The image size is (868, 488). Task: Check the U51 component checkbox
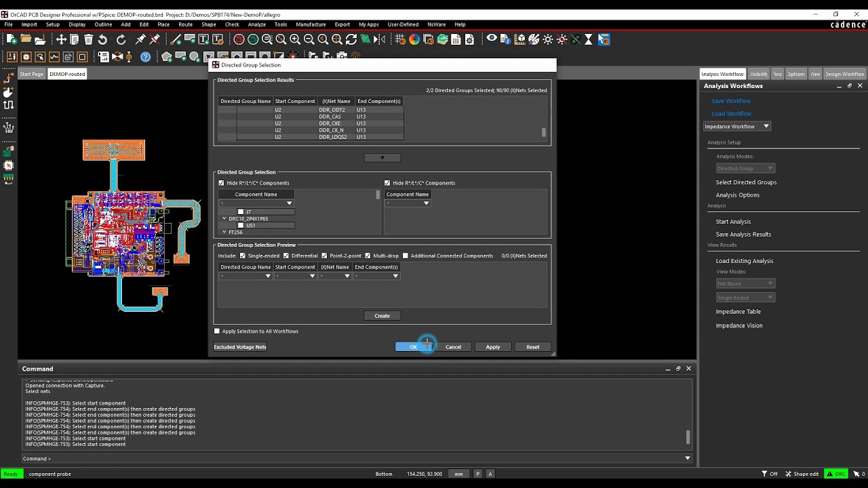[241, 226]
